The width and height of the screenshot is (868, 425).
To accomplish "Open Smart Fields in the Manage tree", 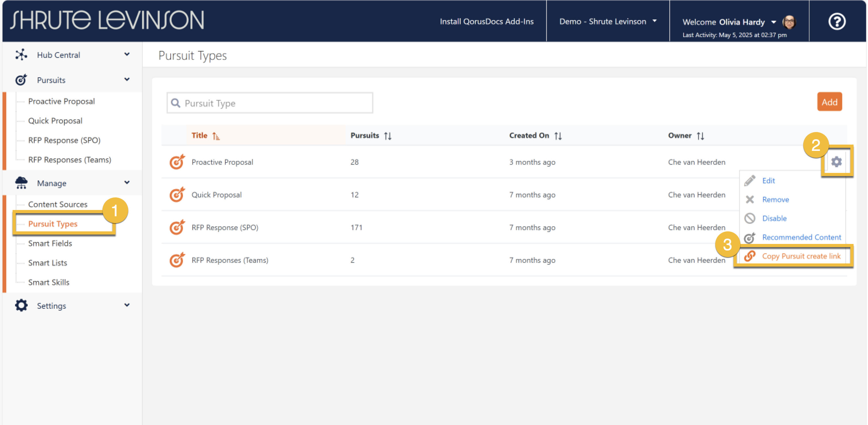I will 50,243.
